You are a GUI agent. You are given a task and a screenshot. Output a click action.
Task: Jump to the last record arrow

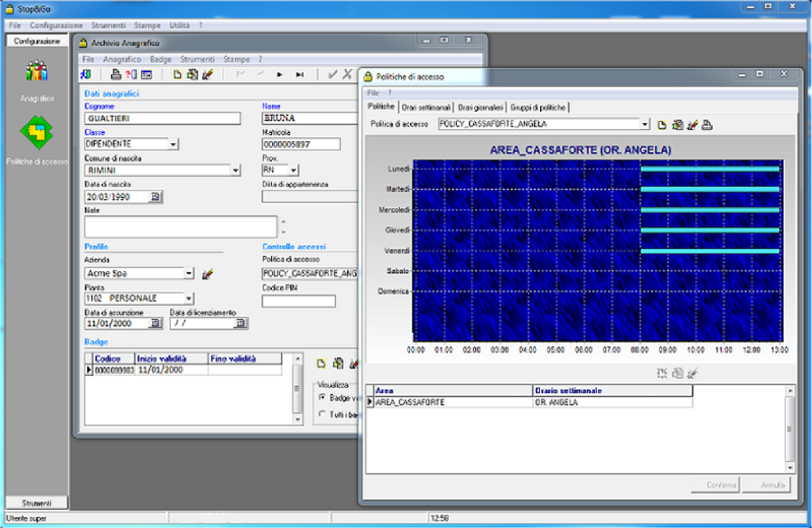[x=300, y=75]
